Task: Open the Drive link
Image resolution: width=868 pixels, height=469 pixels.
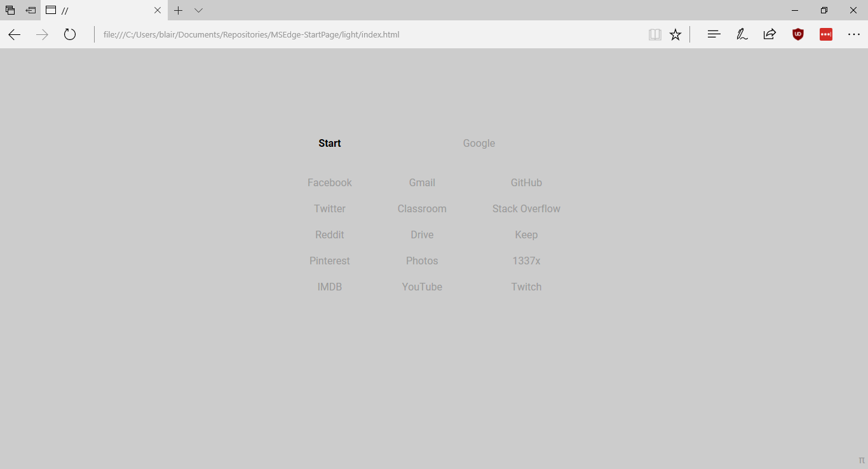Action: coord(422,235)
